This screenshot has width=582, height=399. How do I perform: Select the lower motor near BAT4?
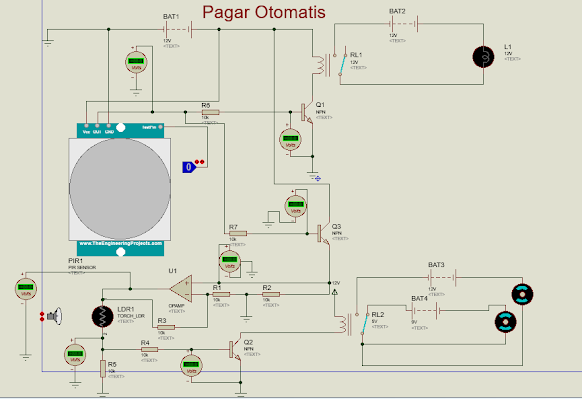click(x=506, y=322)
